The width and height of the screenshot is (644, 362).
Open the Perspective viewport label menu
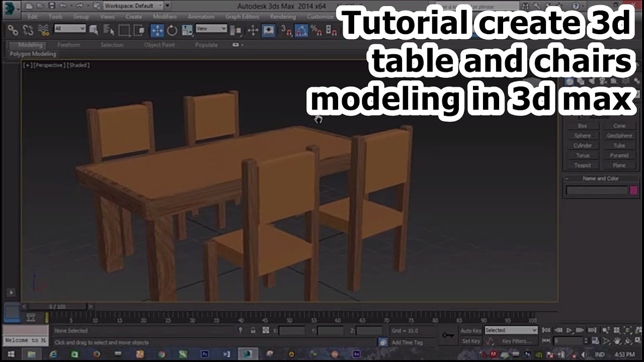click(50, 65)
